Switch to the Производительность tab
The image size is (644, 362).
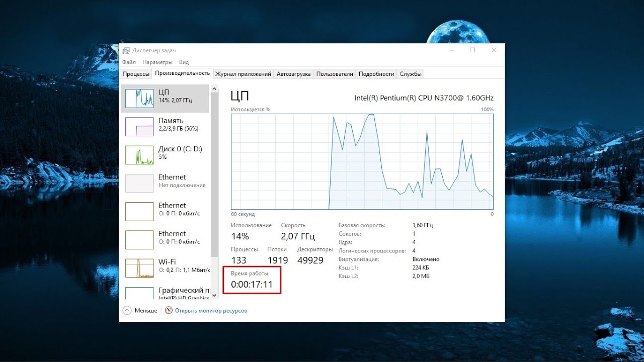tap(182, 73)
